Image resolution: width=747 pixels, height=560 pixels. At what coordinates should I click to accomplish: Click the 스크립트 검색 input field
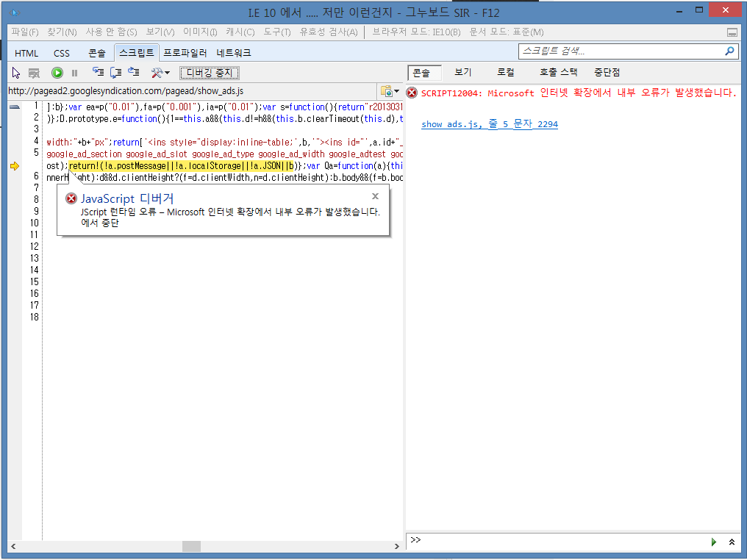[619, 51]
